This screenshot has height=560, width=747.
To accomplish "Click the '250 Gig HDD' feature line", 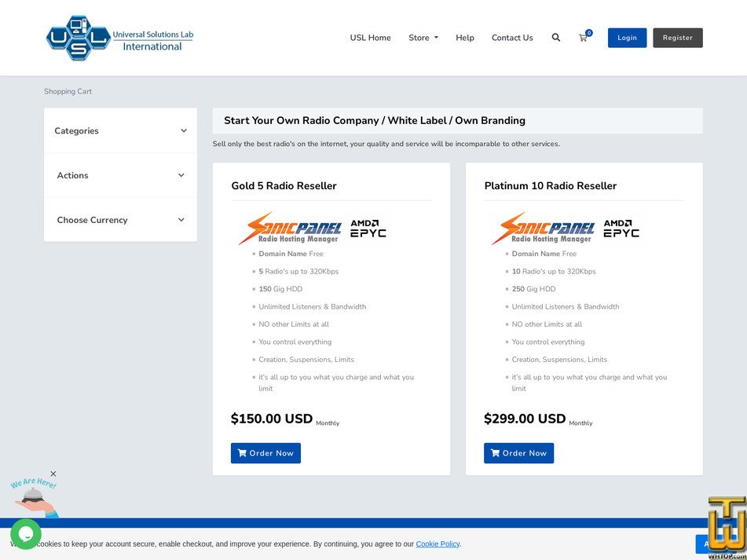I will pyautogui.click(x=533, y=289).
